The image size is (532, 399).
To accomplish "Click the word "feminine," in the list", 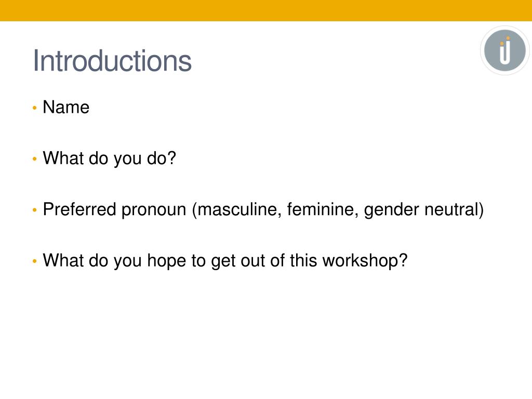I will [323, 209].
